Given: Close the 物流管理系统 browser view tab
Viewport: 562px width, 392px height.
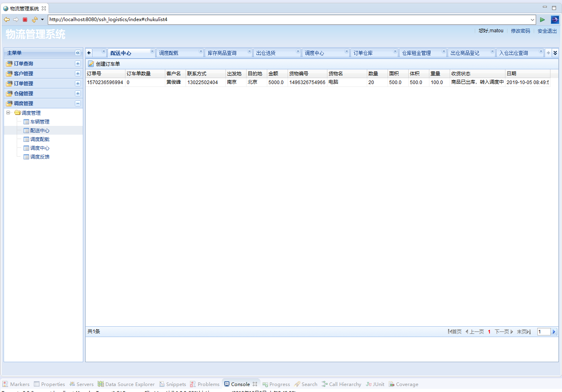Looking at the screenshot, I should click(x=44, y=8).
